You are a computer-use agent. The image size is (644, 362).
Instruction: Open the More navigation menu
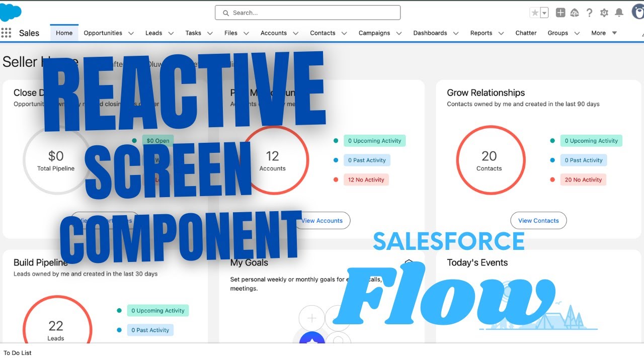[x=604, y=33]
